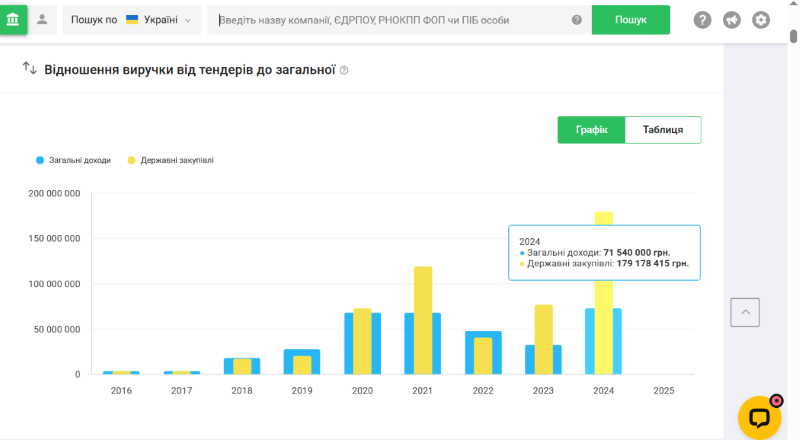Click the green home building icon

[14, 19]
